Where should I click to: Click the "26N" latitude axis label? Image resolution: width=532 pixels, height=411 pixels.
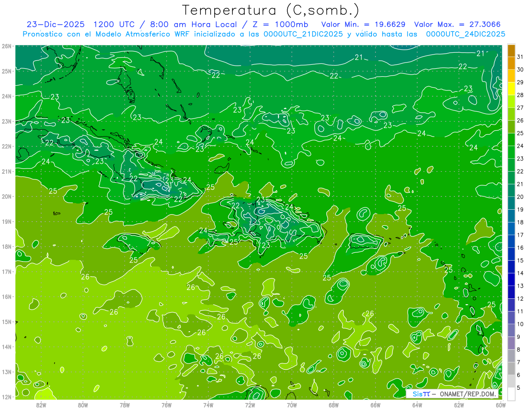point(7,46)
